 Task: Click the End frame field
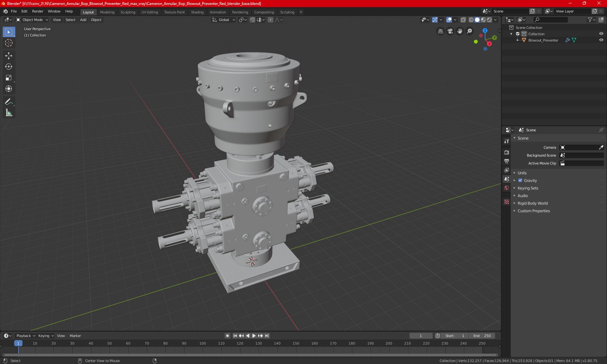click(x=482, y=336)
